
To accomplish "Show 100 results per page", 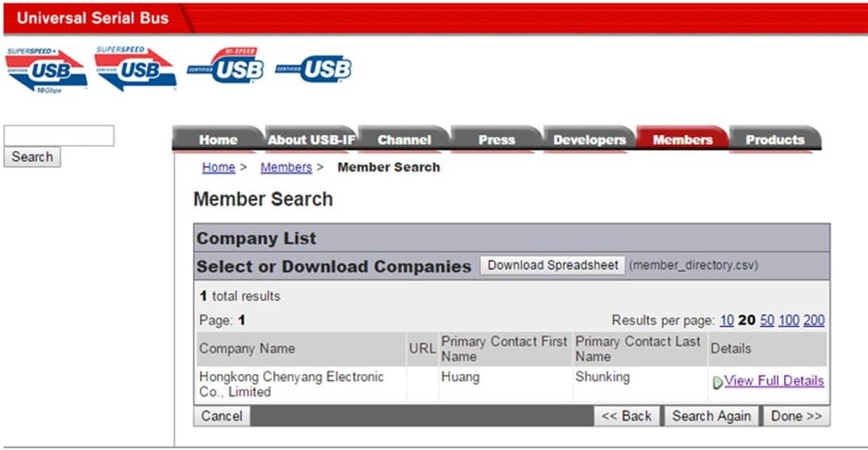I will 789,320.
